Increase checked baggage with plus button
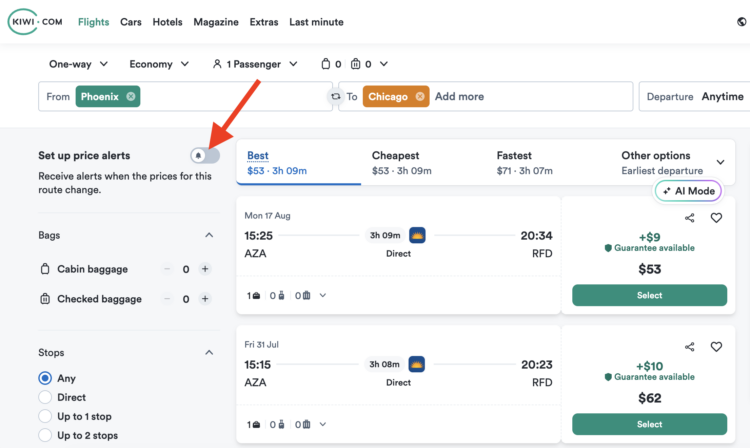The image size is (750, 448). pyautogui.click(x=205, y=299)
